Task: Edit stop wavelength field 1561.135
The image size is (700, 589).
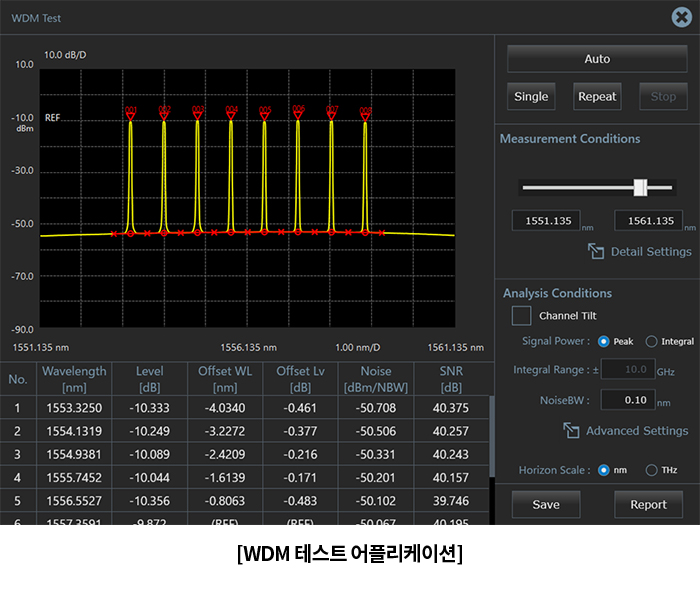Action: click(x=649, y=221)
